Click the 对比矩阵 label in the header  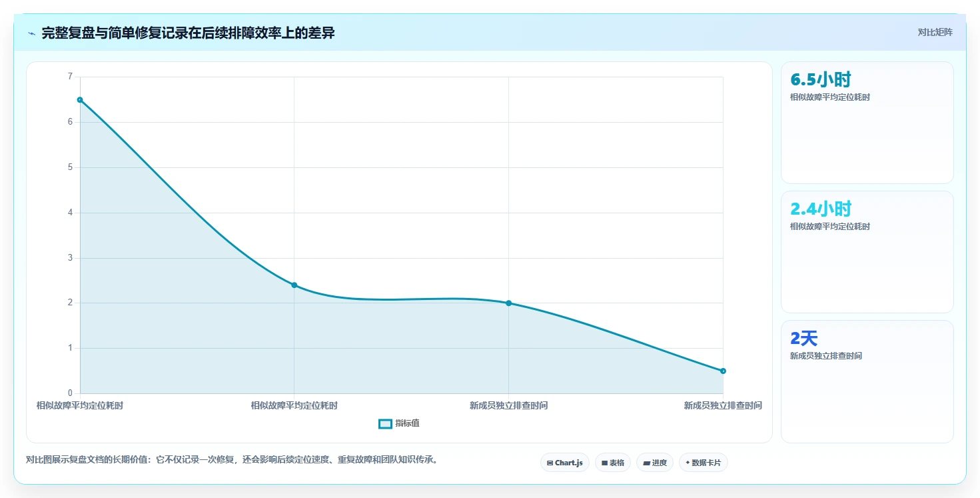pyautogui.click(x=935, y=32)
